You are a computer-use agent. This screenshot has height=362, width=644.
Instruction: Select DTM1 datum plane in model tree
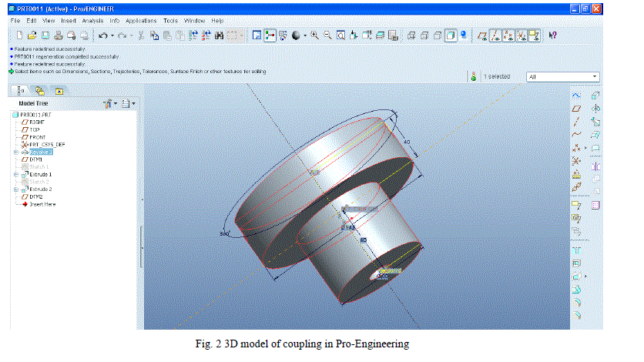(x=35, y=159)
